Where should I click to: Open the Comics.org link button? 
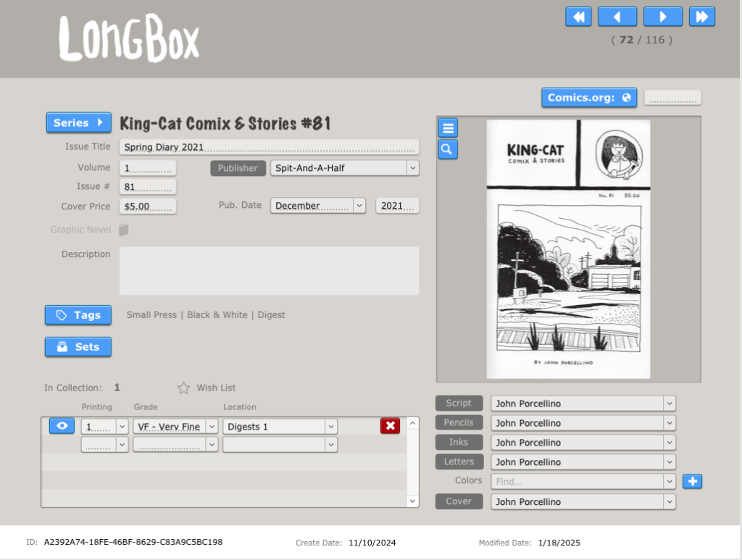coord(589,97)
